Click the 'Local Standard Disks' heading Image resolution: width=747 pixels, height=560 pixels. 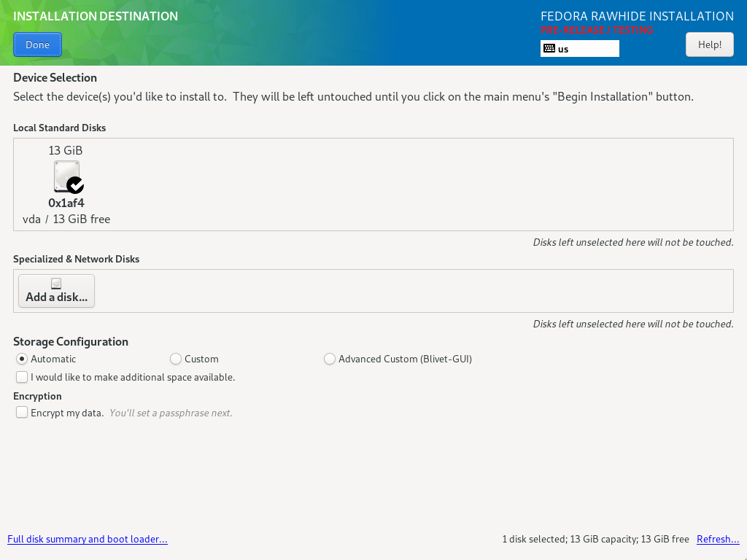[x=60, y=128]
